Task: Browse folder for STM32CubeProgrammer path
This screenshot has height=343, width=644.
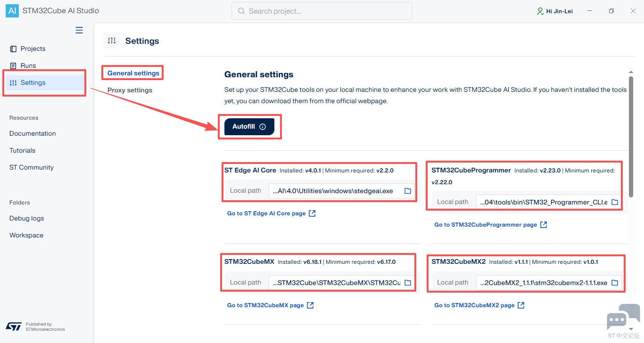Action: [x=615, y=202]
